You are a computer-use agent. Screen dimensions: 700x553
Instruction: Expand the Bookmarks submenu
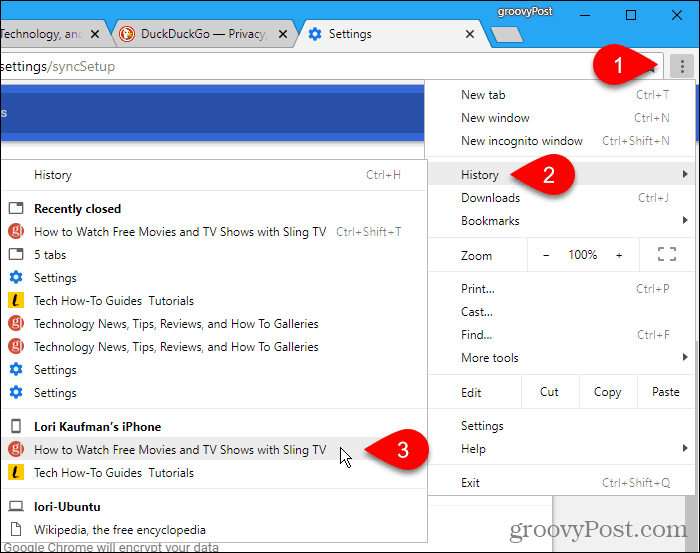point(561,221)
